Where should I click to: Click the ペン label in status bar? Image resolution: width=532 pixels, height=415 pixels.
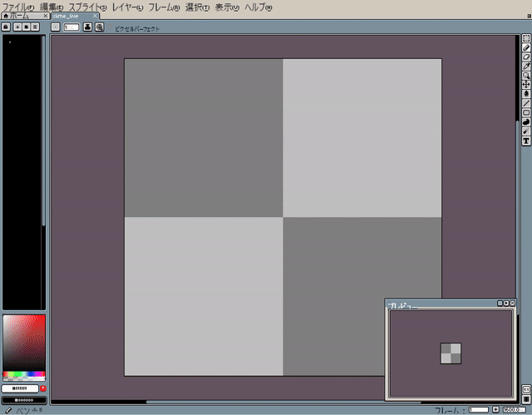pos(23,411)
